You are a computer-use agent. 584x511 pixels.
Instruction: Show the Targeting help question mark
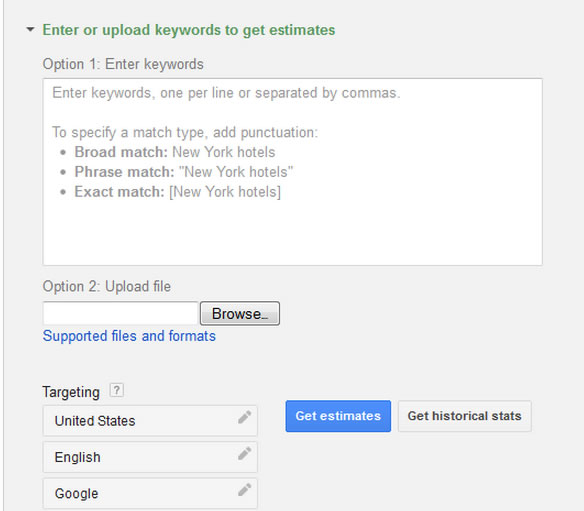pyautogui.click(x=117, y=390)
